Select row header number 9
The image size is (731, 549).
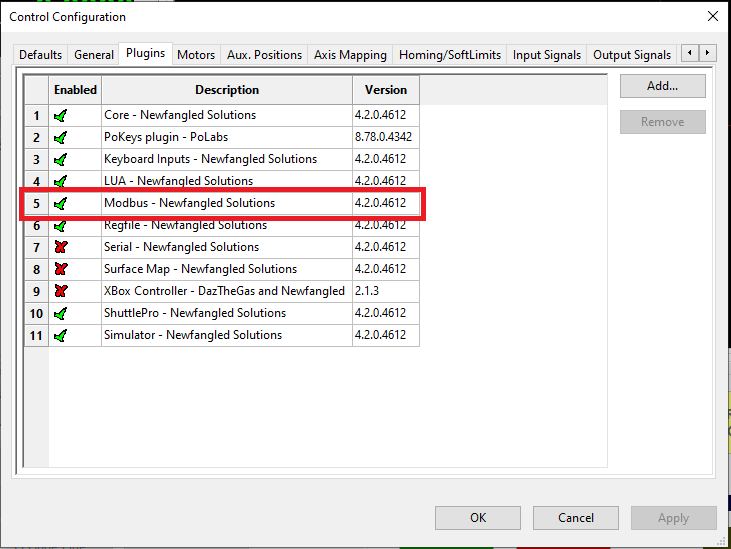point(36,292)
